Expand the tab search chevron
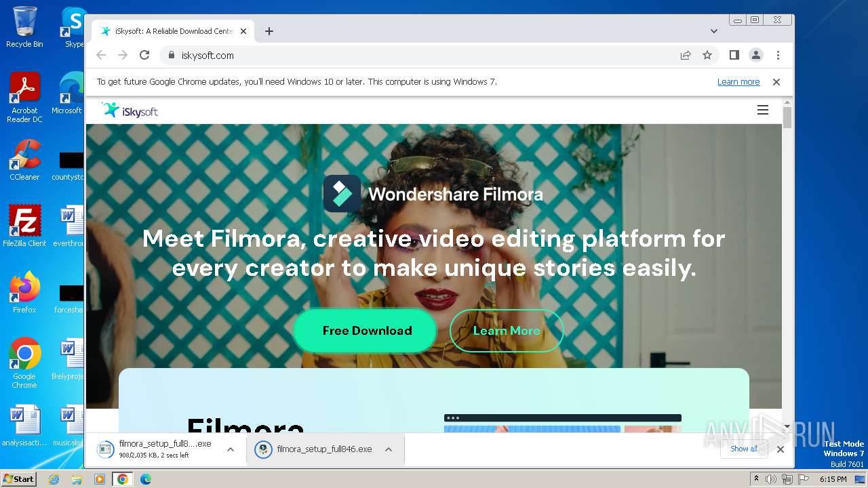This screenshot has height=488, width=868. pyautogui.click(x=713, y=31)
